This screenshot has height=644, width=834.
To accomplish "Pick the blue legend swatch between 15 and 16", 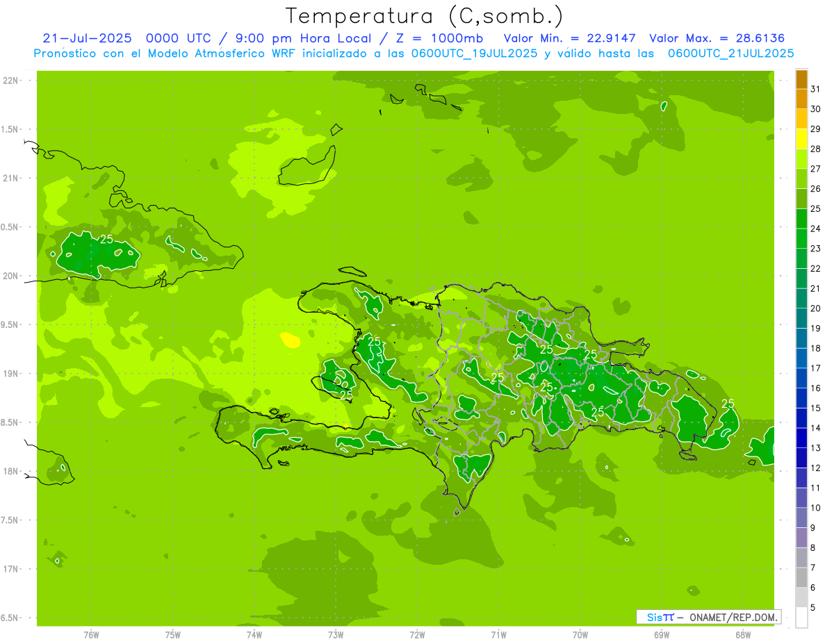I will pos(801,398).
